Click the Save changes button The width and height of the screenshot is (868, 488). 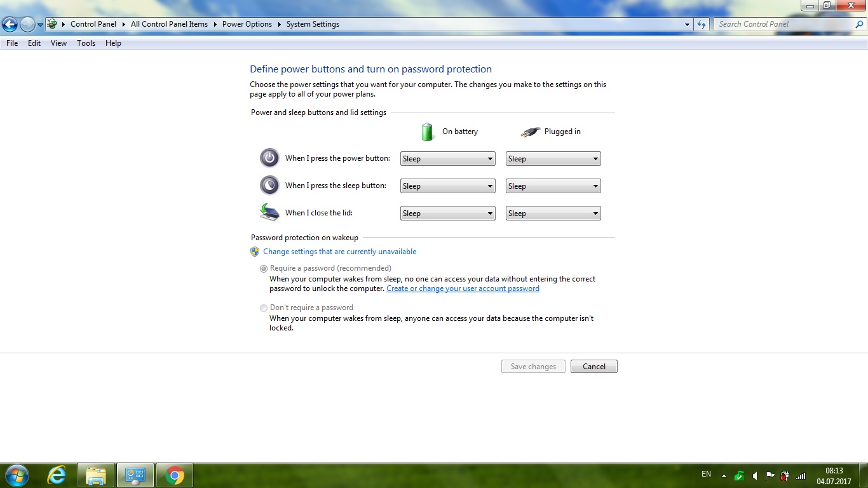click(x=533, y=367)
